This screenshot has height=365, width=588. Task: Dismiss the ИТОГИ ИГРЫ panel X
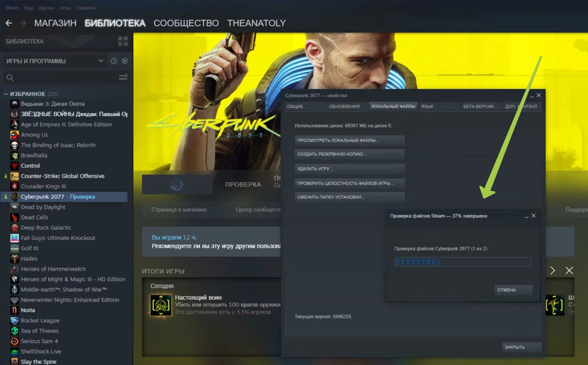coord(569,271)
